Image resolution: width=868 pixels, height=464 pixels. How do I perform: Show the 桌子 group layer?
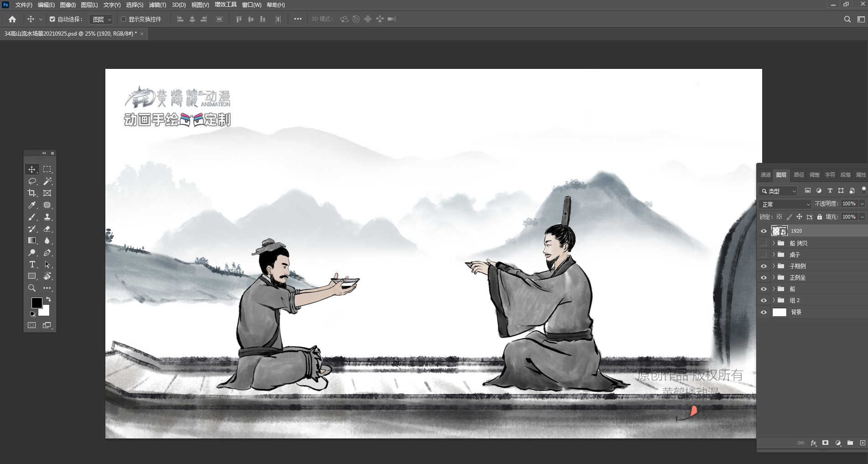764,255
